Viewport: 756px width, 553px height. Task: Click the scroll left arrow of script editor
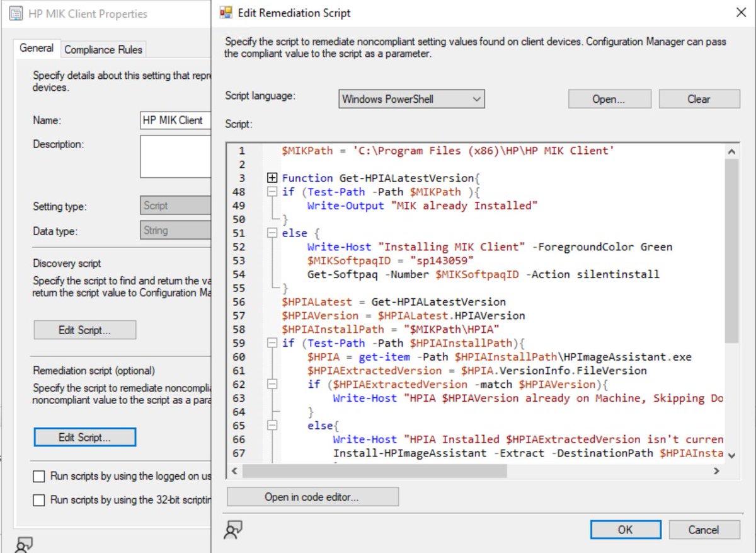[x=234, y=470]
